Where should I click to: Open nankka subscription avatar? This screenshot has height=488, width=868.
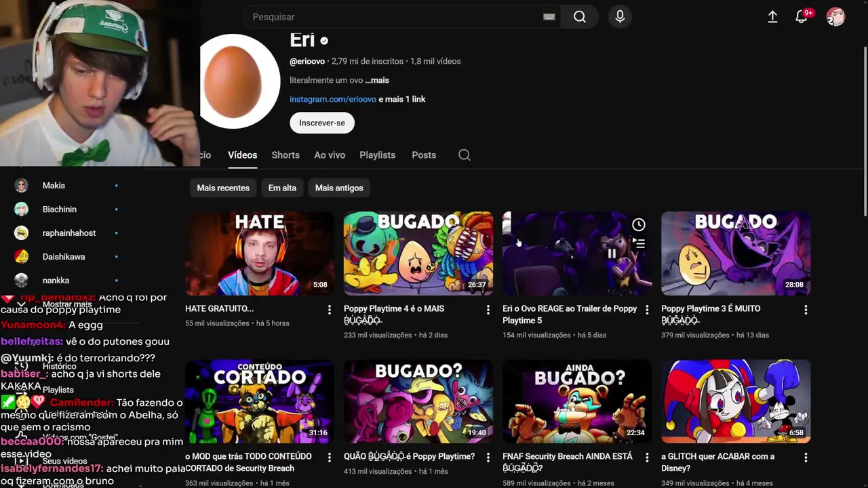point(22,281)
